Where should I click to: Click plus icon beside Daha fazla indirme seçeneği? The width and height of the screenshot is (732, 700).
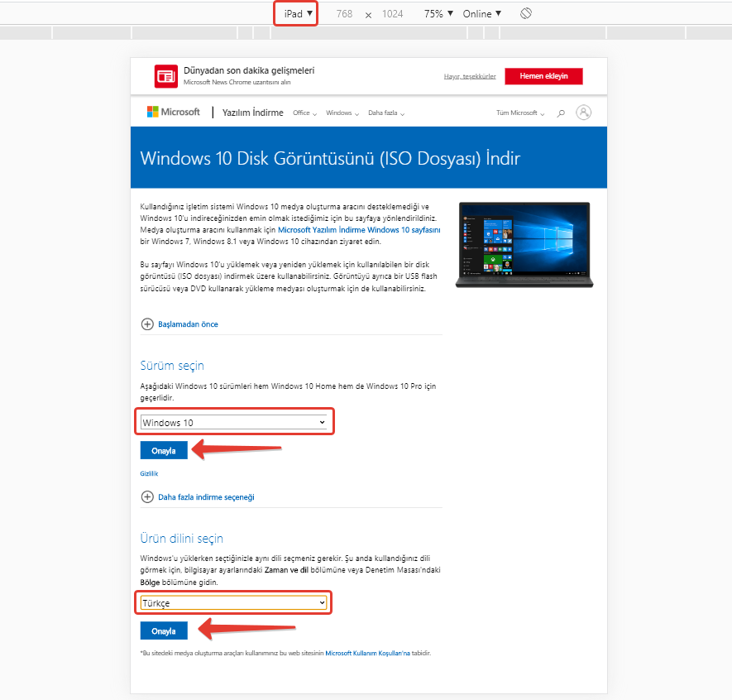pos(147,497)
